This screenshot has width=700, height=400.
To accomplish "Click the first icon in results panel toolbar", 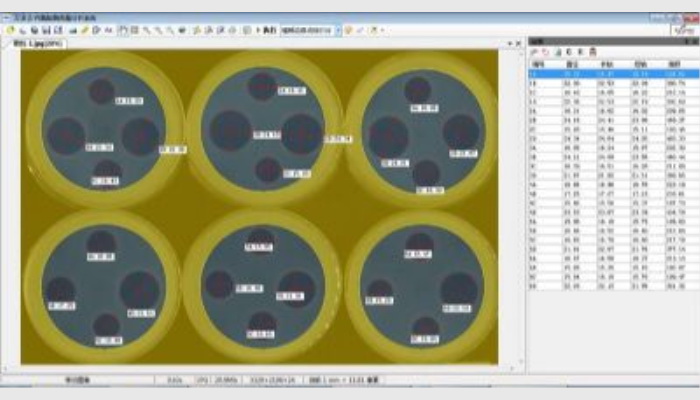I will point(535,51).
